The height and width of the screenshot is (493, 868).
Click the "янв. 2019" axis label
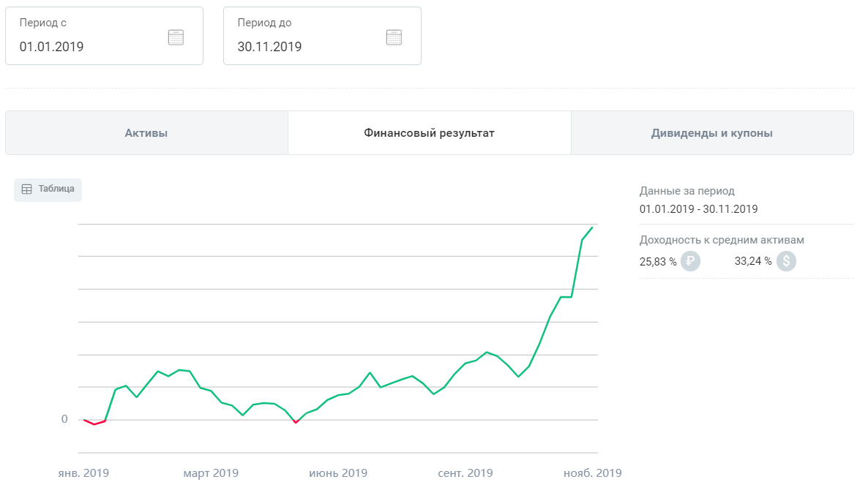tap(83, 473)
